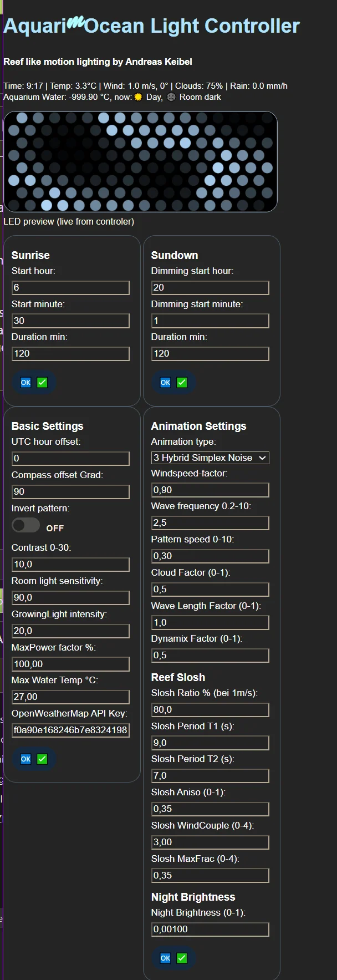The image size is (337, 980).
Task: Select the Windspeed-factor input
Action: 210,490
